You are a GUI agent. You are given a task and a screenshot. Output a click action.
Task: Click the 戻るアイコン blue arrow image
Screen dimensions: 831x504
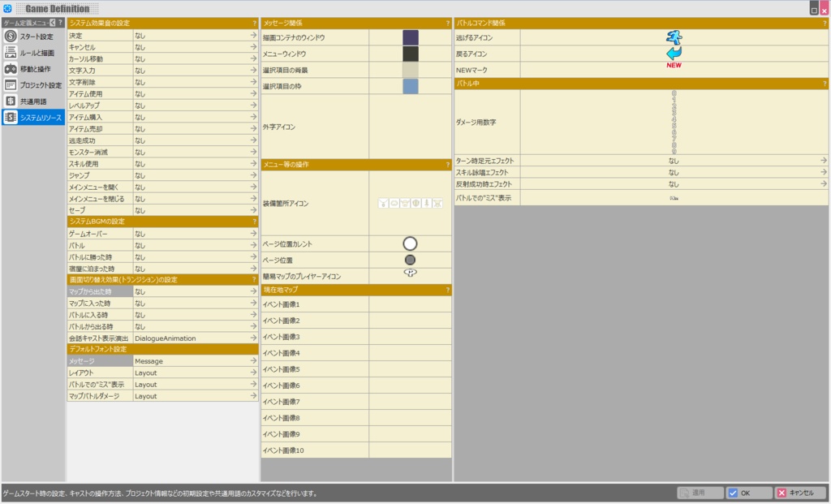pyautogui.click(x=674, y=54)
